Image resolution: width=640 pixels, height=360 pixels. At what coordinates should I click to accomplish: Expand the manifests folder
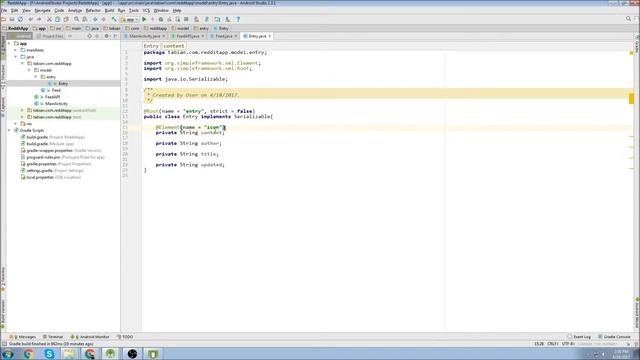click(x=16, y=50)
